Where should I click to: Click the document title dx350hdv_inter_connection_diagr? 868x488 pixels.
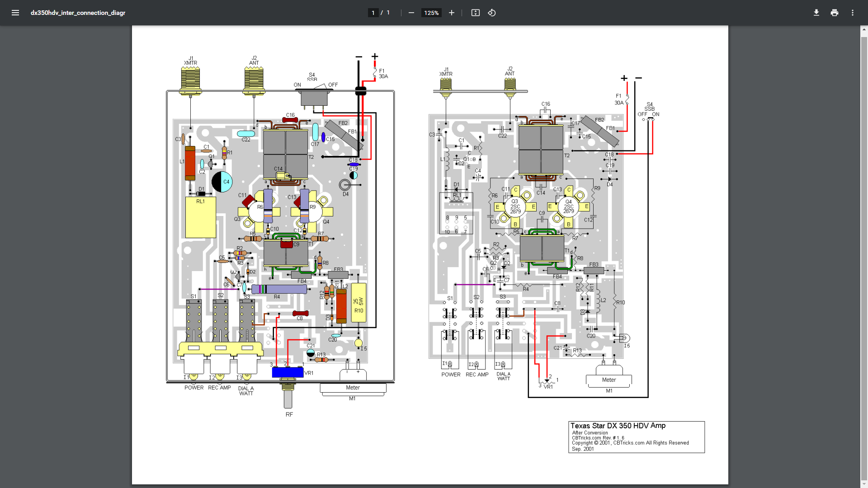(x=78, y=13)
